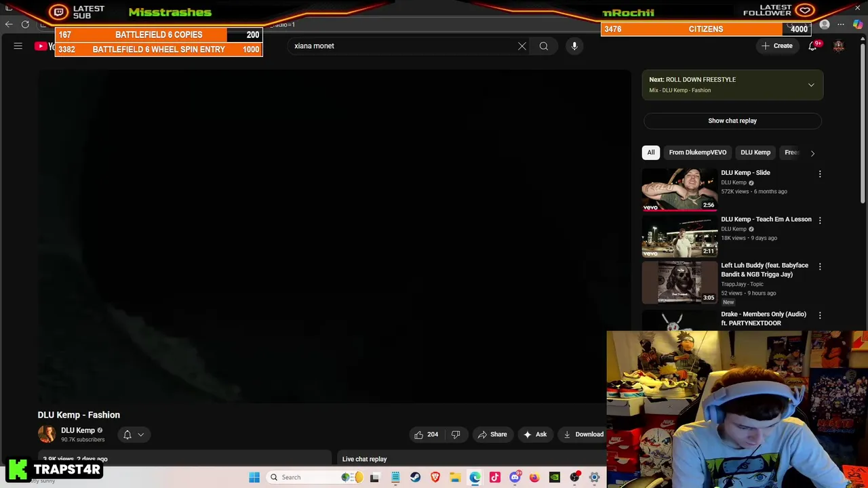The width and height of the screenshot is (868, 488).
Task: Show more filter chips with the right arrow
Action: 812,152
